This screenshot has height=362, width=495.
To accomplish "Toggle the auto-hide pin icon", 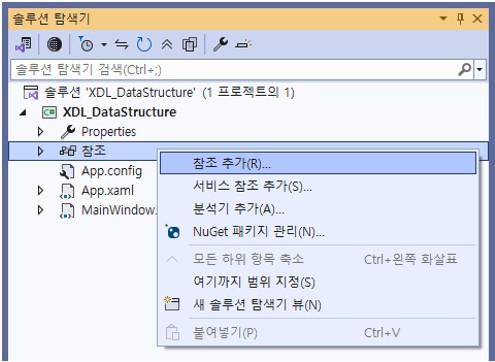I will click(460, 18).
